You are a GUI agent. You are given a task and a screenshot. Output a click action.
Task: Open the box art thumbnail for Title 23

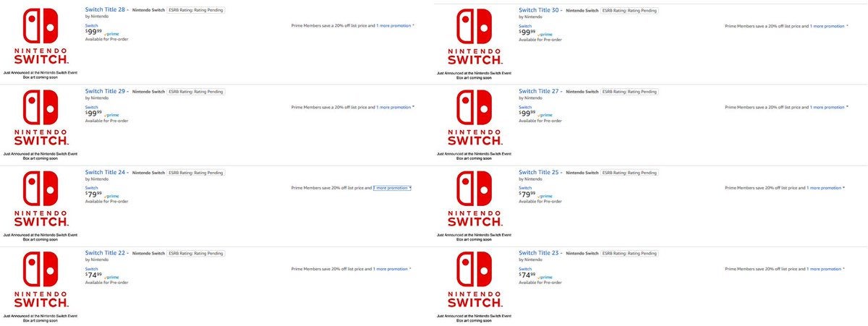click(x=475, y=280)
